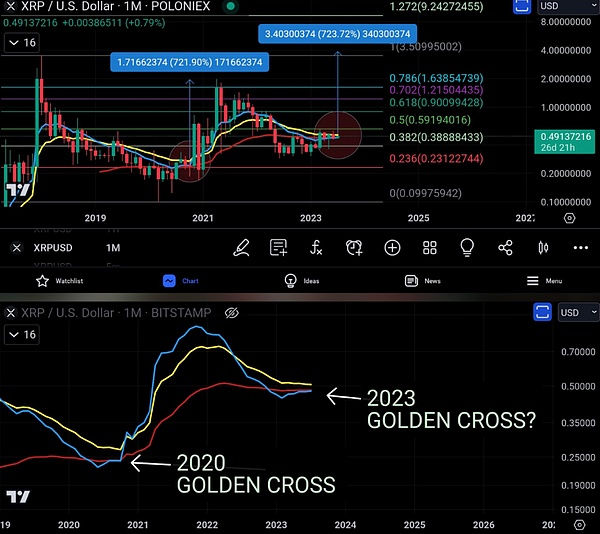
Task: Close the XRPUSD symbol row
Action: pyautogui.click(x=16, y=248)
